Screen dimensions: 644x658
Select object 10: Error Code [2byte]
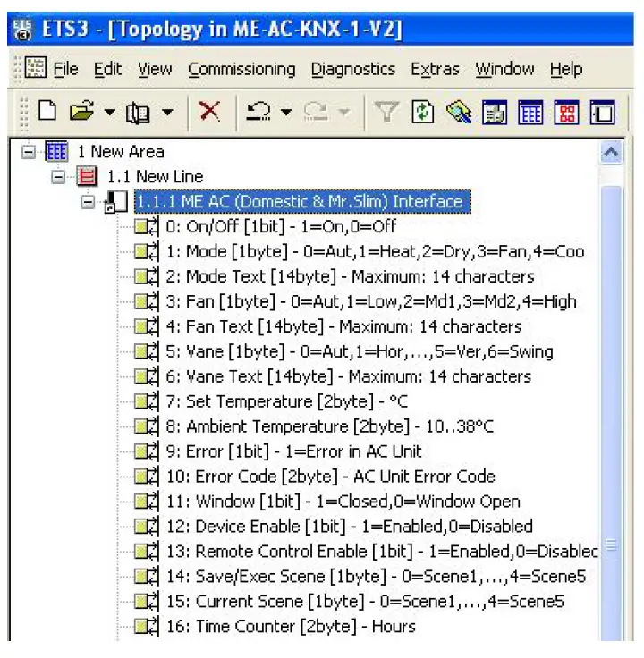coord(331,477)
